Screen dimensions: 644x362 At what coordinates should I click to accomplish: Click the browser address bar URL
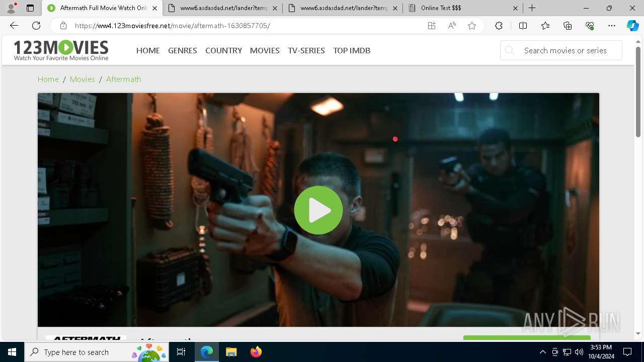(x=173, y=26)
